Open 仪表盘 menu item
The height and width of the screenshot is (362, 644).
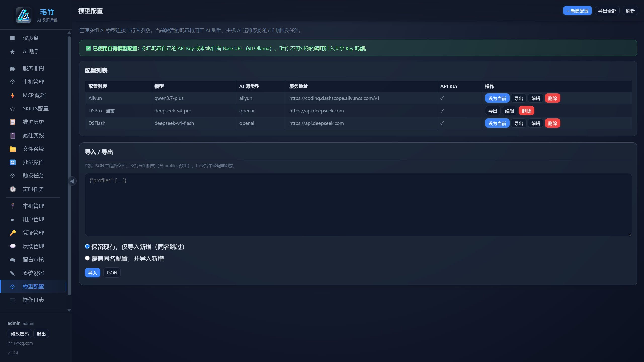[x=33, y=38]
